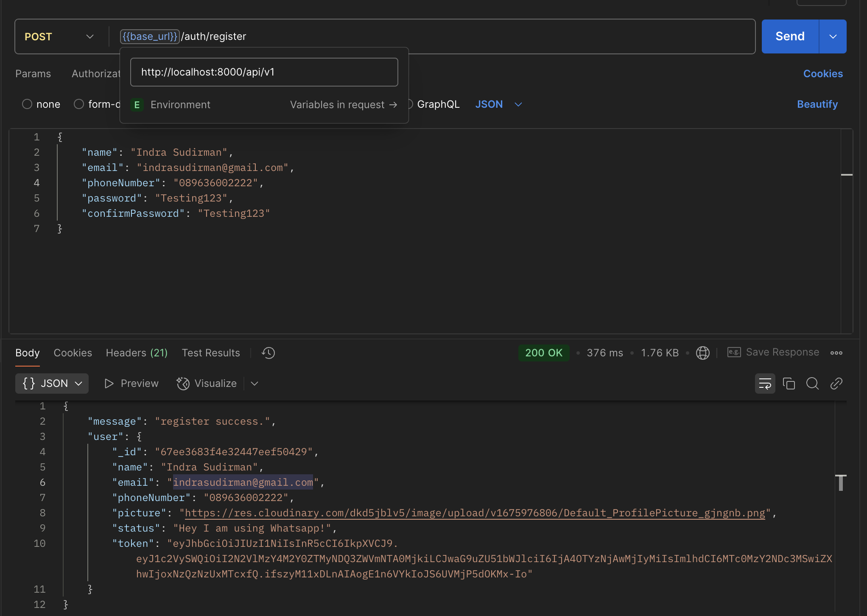The width and height of the screenshot is (867, 616).
Task: Open the Test Results tab
Action: (x=211, y=353)
